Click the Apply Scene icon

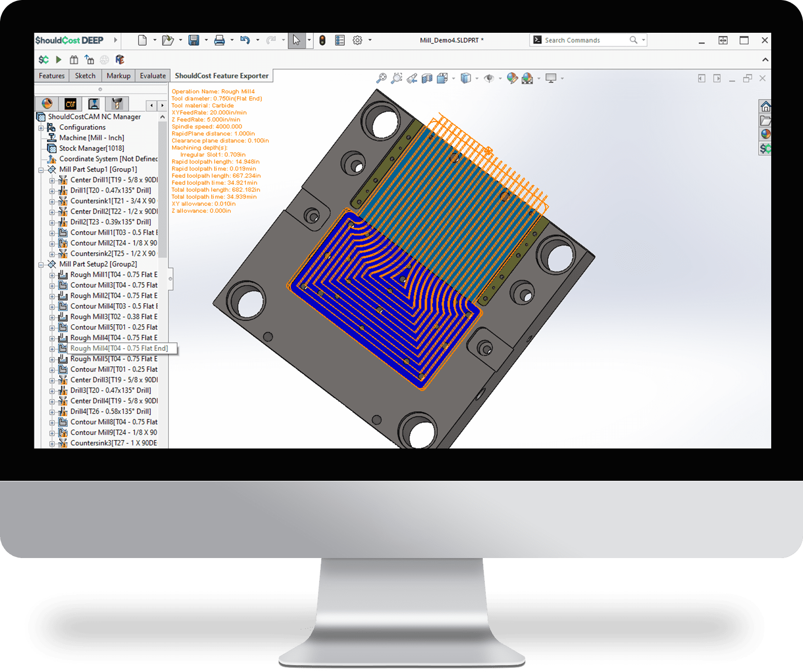pyautogui.click(x=527, y=78)
